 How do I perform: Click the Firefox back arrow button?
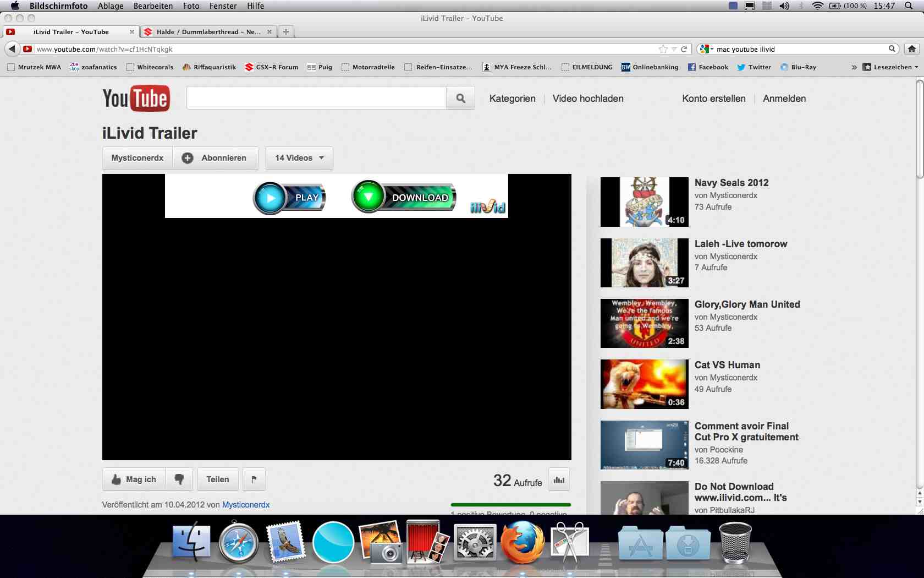tap(12, 49)
